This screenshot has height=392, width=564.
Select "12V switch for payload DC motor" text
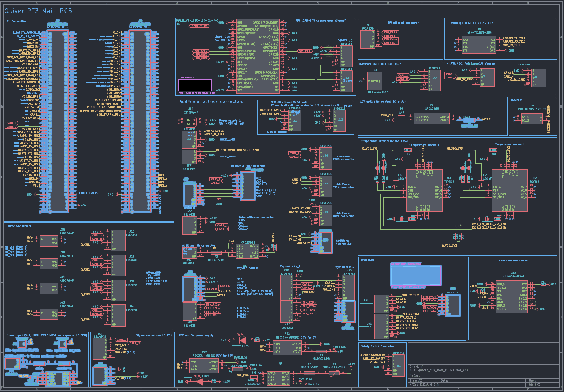tap(383, 101)
